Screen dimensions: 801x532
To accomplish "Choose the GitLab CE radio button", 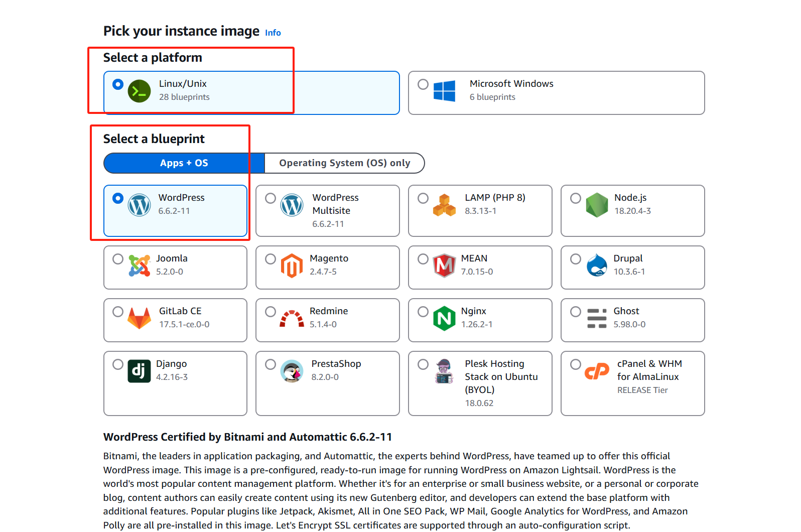I will tap(118, 311).
